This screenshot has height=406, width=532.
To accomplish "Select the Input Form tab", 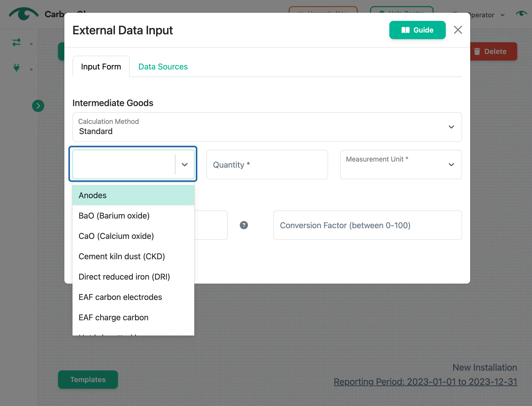I will (x=101, y=67).
